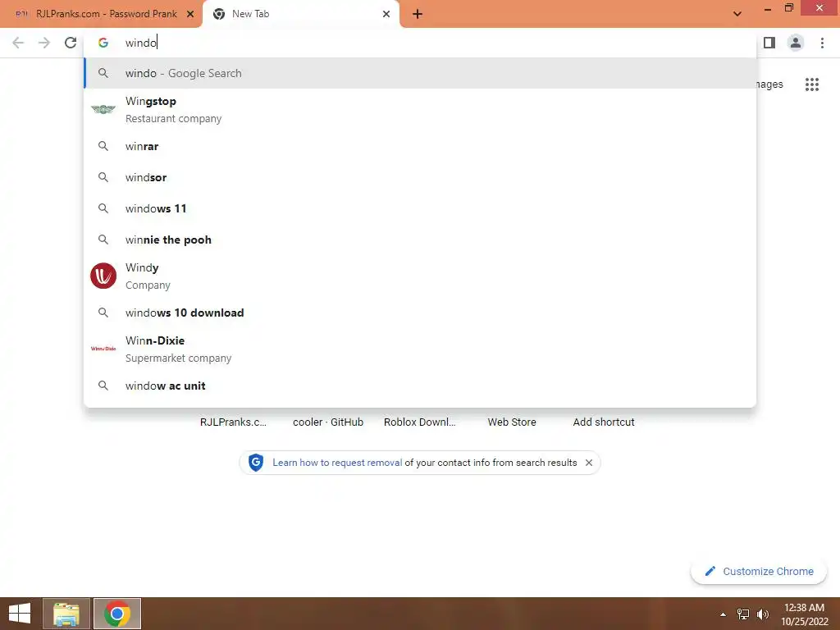Open File Explorer from the taskbar
Image resolution: width=840 pixels, height=630 pixels.
click(66, 614)
